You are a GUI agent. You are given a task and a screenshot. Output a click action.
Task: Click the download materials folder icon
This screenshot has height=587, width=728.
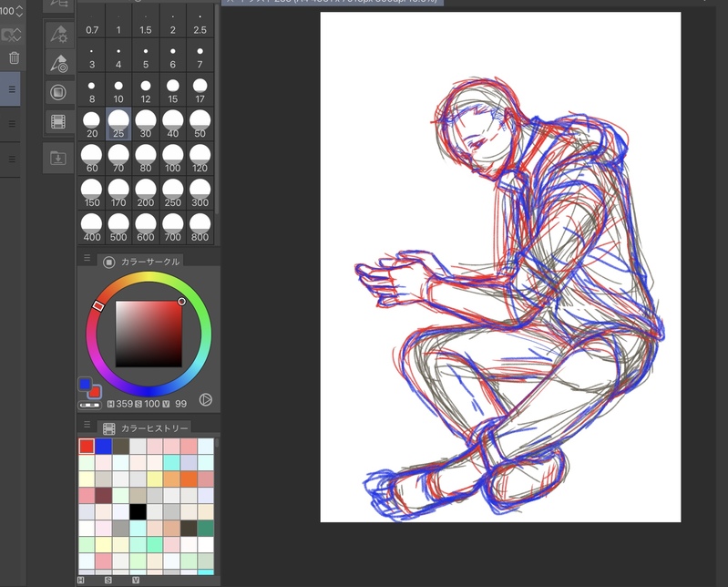(x=58, y=158)
